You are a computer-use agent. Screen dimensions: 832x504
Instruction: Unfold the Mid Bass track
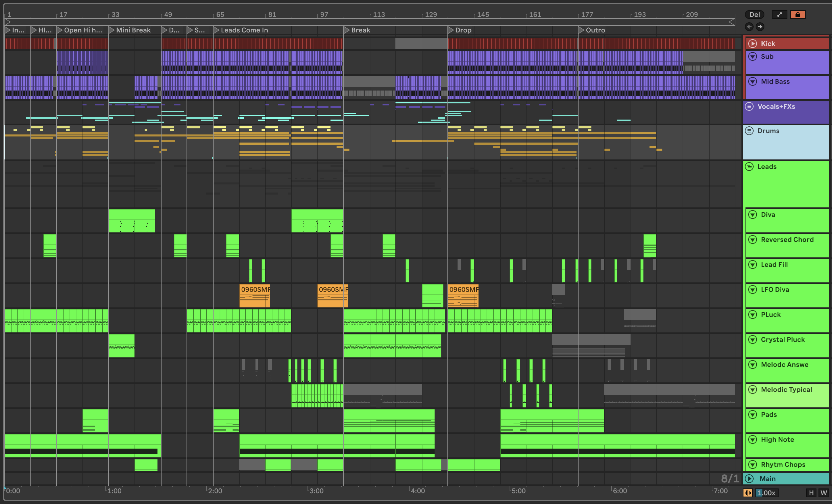point(753,81)
